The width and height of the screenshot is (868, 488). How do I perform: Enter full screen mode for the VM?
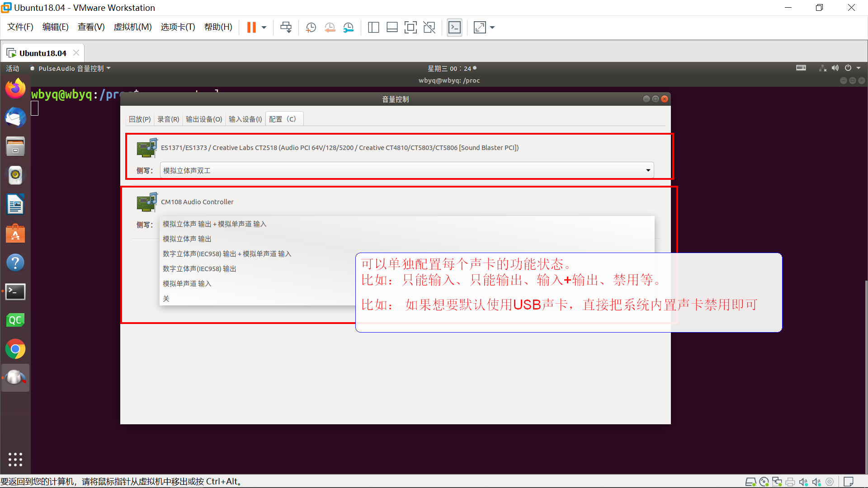coord(479,27)
